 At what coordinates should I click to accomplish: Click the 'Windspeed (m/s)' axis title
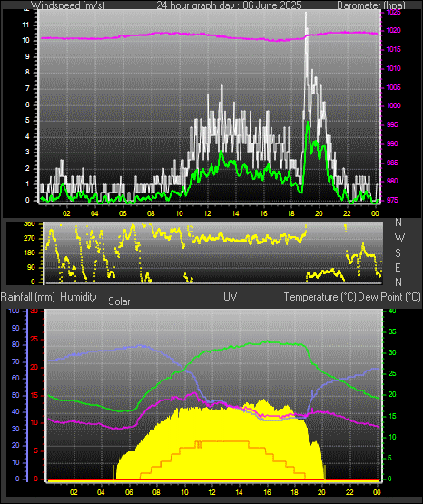(x=68, y=5)
